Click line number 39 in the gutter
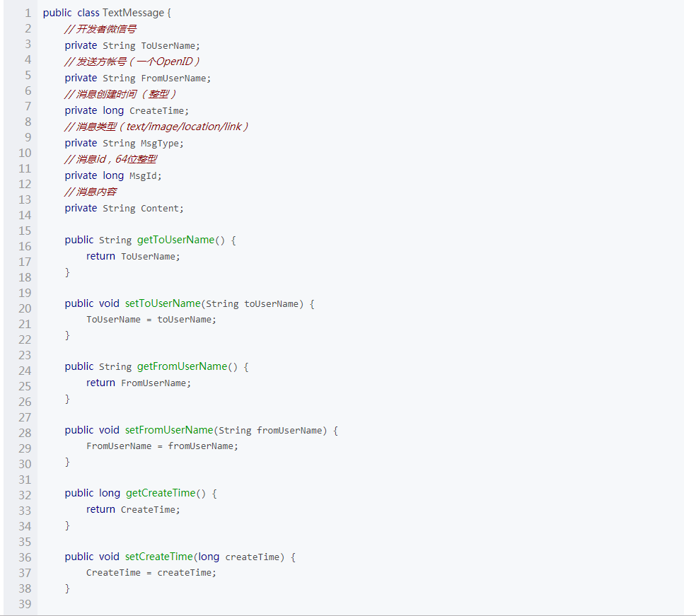This screenshot has width=696, height=616. point(25,604)
